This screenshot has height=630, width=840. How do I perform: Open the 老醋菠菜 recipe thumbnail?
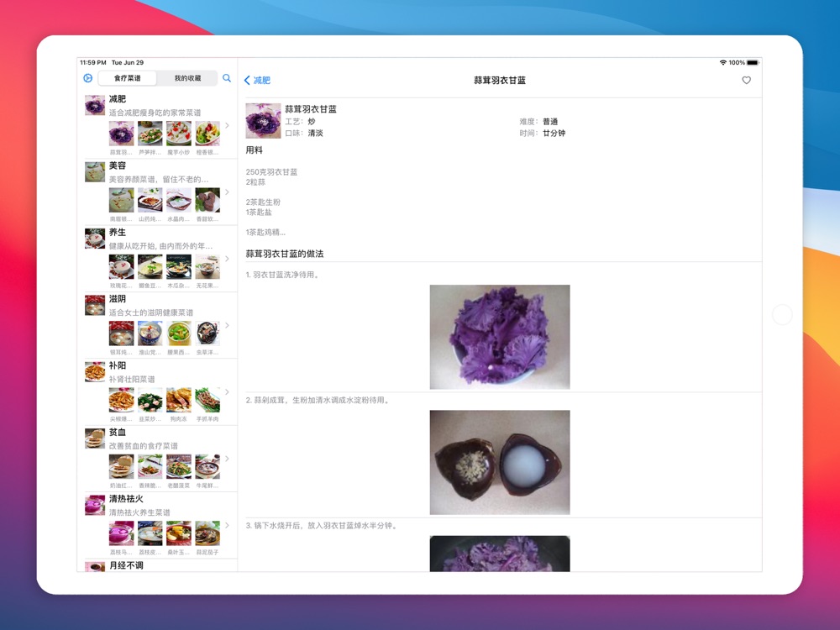tap(179, 467)
